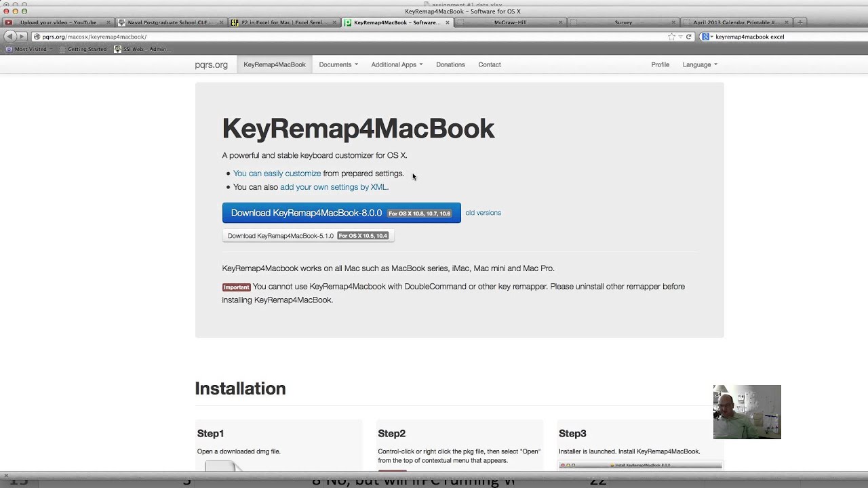Image resolution: width=868 pixels, height=488 pixels.
Task: Open the old versions link
Action: [x=483, y=213]
